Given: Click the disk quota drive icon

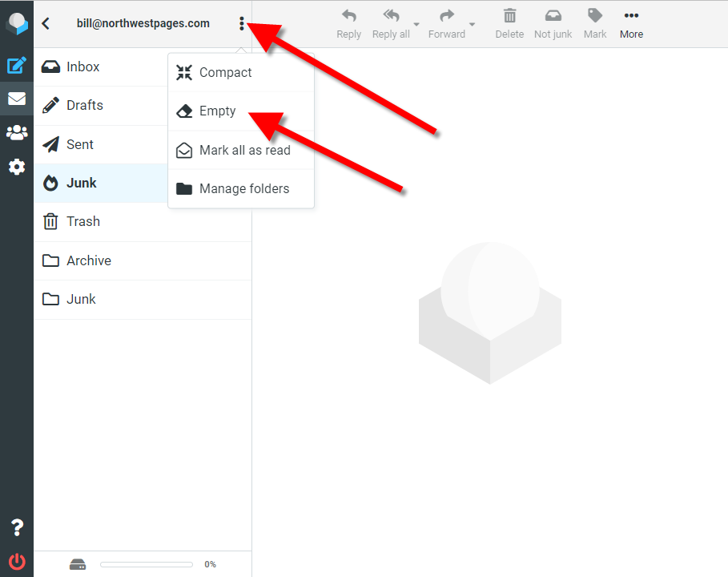Looking at the screenshot, I should pyautogui.click(x=78, y=564).
